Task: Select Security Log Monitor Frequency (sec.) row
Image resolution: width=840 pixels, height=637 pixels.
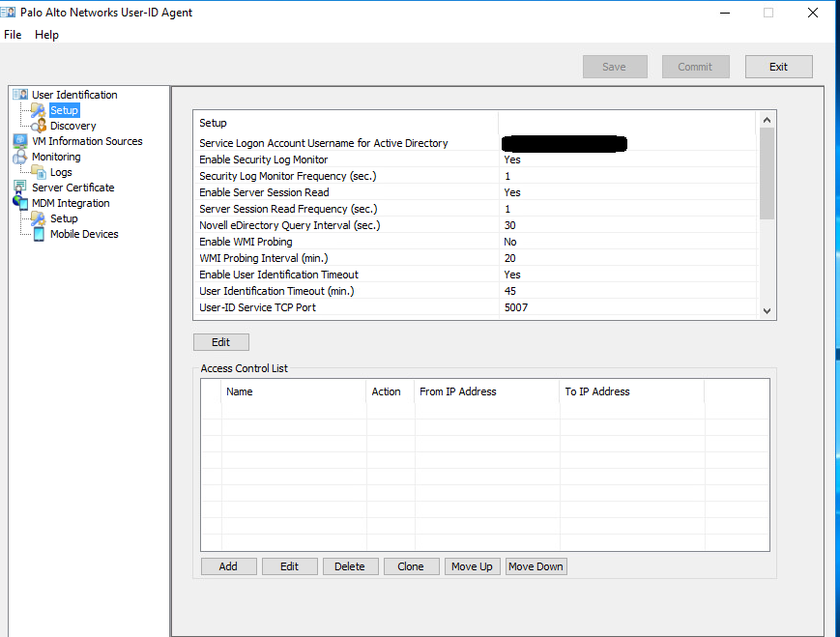Action: 476,176
